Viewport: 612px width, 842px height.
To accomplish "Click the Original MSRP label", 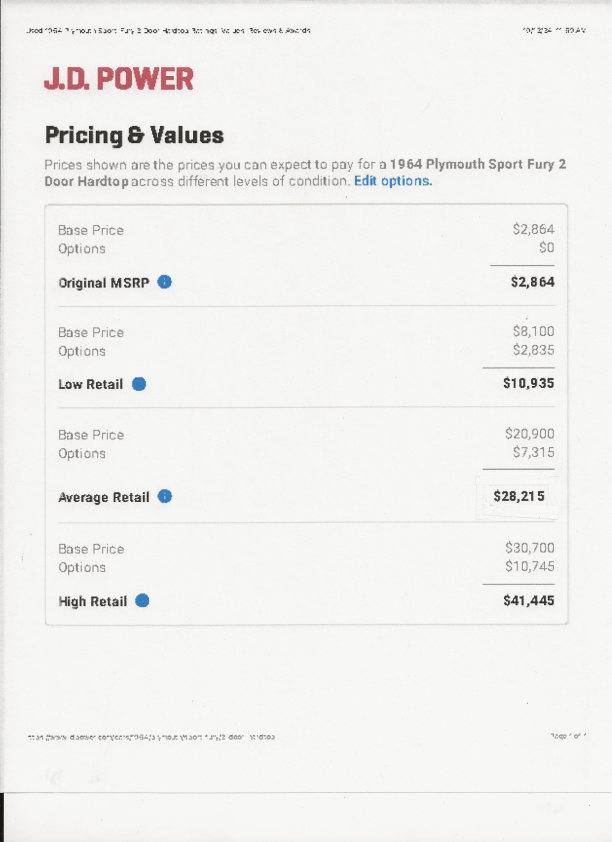I will [x=104, y=282].
